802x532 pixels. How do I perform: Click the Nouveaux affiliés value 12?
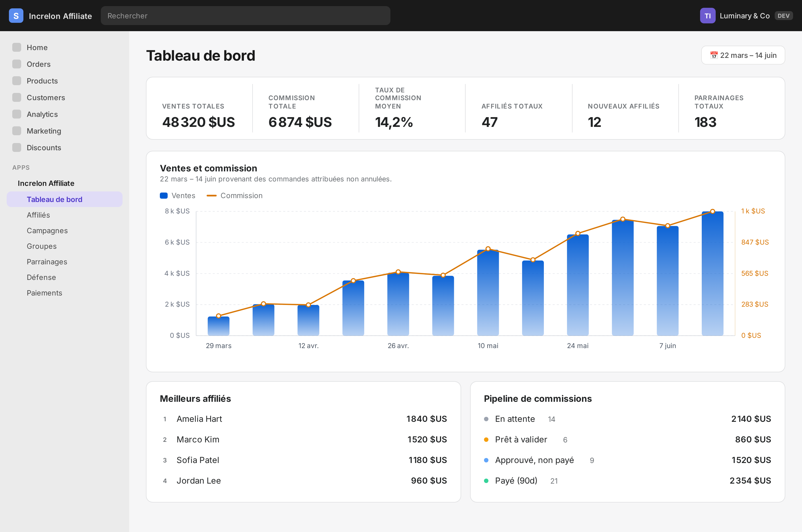pyautogui.click(x=595, y=122)
